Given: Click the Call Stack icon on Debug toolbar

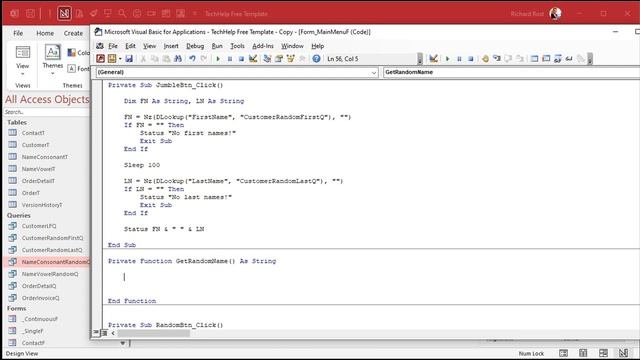Looking at the screenshot, I should coord(580,59).
